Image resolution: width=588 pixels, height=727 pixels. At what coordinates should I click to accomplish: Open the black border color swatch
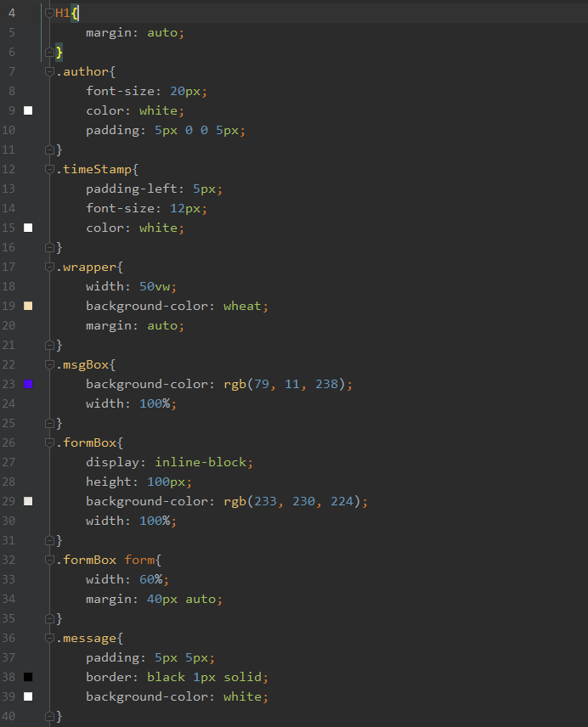pos(28,677)
